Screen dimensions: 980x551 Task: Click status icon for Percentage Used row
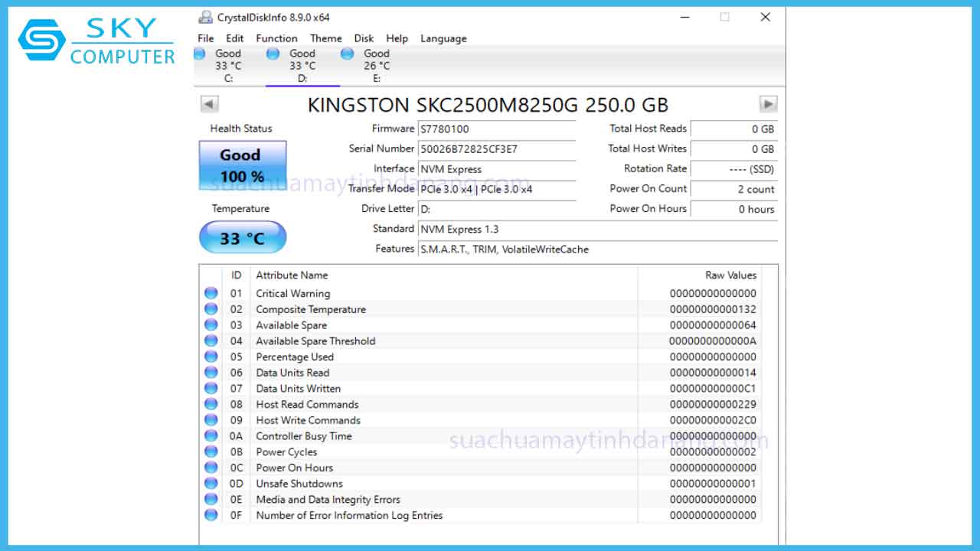[x=211, y=357]
